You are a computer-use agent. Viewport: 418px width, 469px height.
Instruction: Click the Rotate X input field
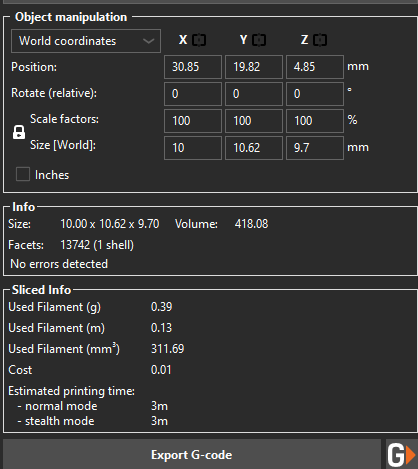click(193, 94)
